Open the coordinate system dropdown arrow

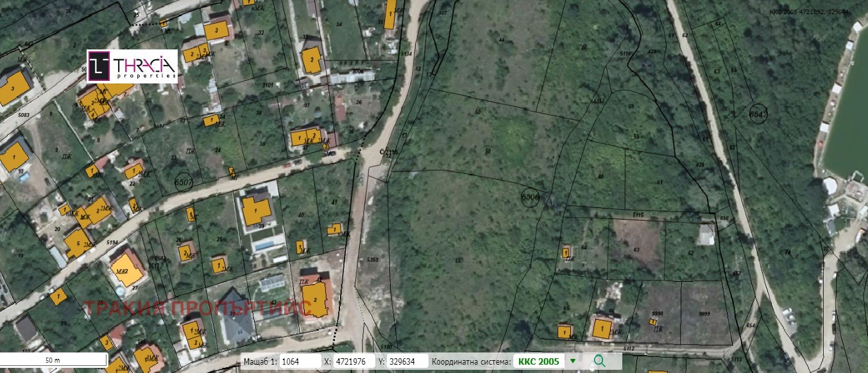573,361
